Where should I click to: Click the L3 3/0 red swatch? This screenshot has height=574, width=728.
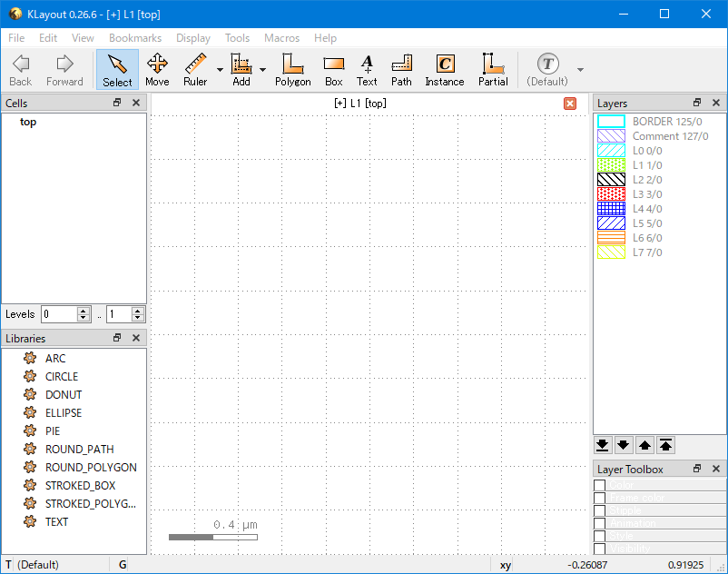point(611,194)
